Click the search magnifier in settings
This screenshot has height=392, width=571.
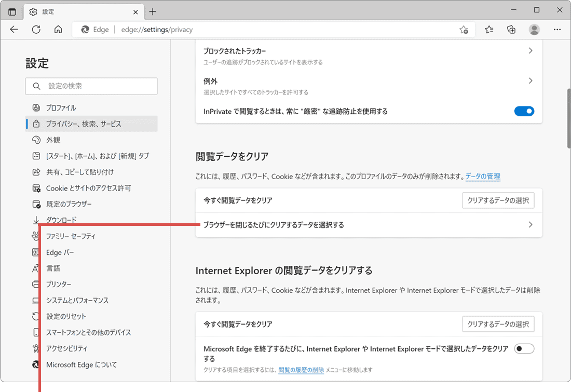point(36,86)
